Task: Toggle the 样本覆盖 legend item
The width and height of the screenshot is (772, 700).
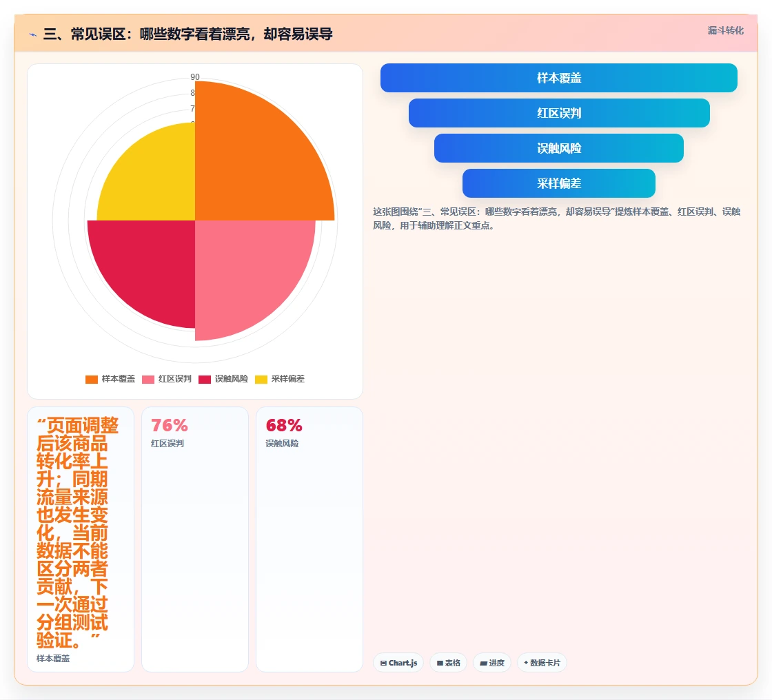Action: pyautogui.click(x=110, y=379)
